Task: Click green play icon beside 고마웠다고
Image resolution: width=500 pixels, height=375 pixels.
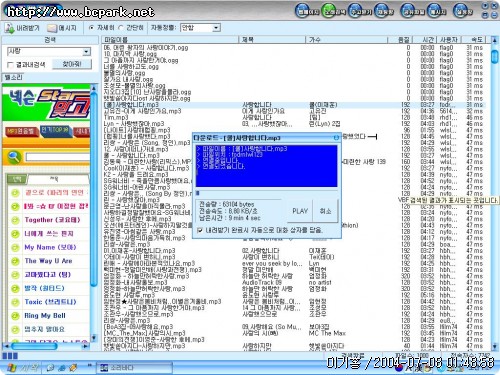Action: pyautogui.click(x=15, y=275)
